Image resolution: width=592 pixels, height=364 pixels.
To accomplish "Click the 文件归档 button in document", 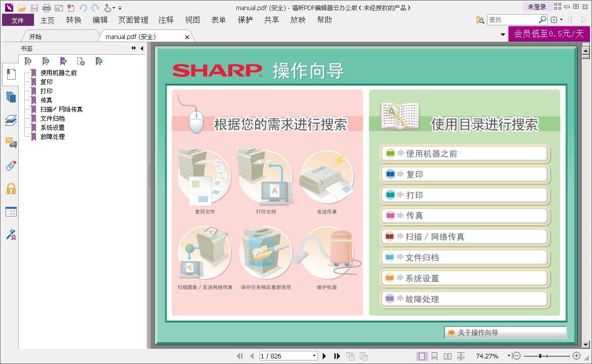I will pos(464,258).
